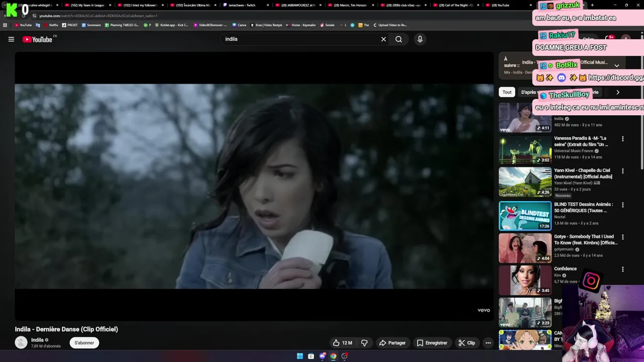Image resolution: width=644 pixels, height=362 pixels.
Task: Open Gotye Somebody That I Used thumbnail
Action: (525, 248)
